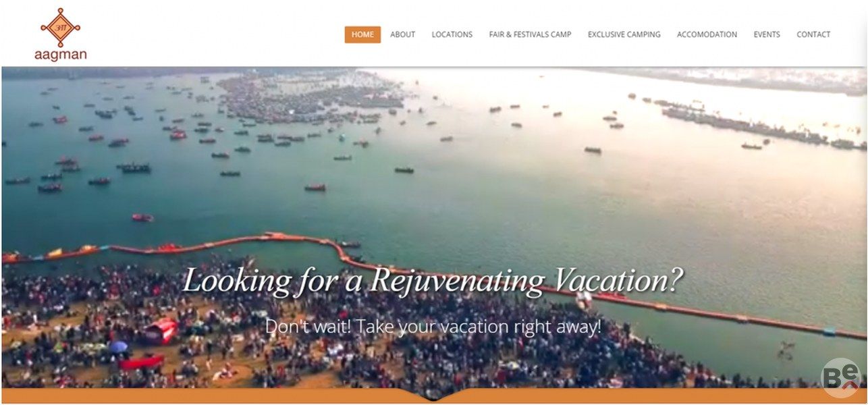Viewport: 868px width, 405px height.
Task: Click the Behance watermark badge
Action: coord(840,377)
